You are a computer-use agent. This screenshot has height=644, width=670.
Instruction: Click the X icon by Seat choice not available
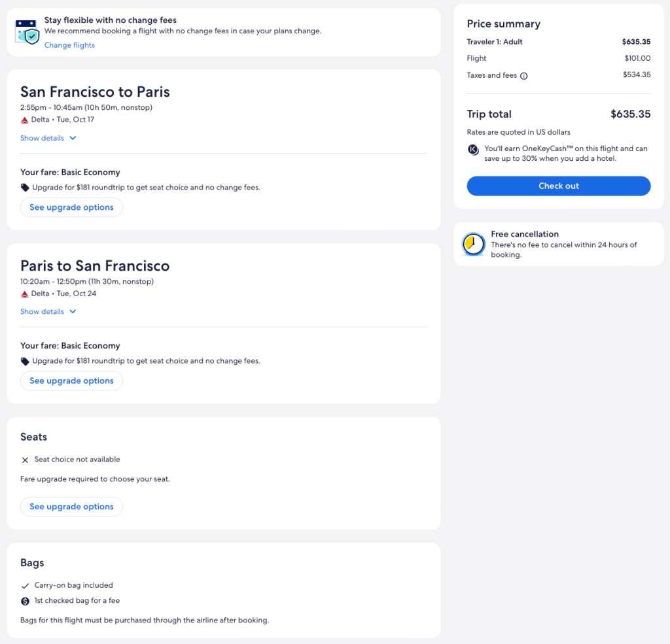click(25, 460)
